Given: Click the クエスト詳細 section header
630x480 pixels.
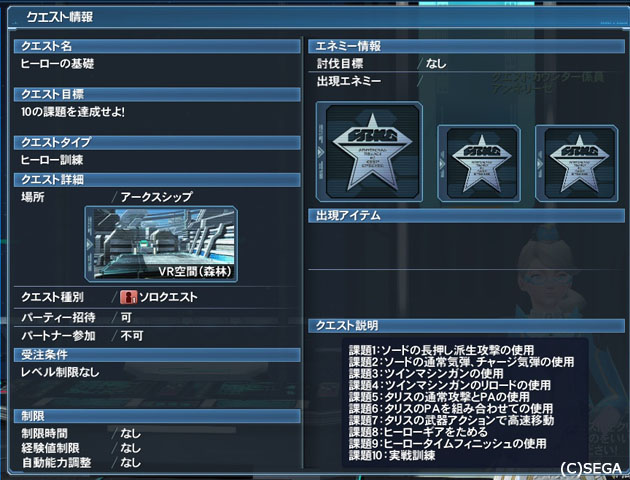Looking at the screenshot, I should point(157,180).
